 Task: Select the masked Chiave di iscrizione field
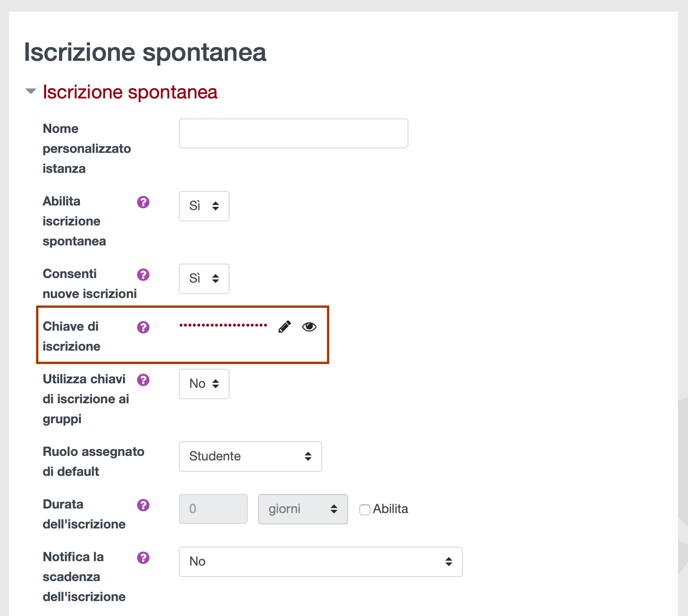pos(223,326)
